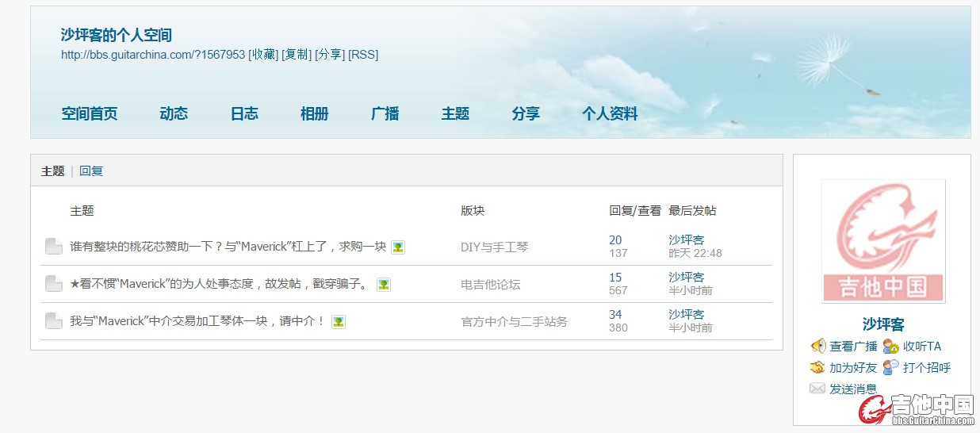The height and width of the screenshot is (433, 980).
Task: Click the folder icon of the first thread row
Action: pyautogui.click(x=54, y=247)
